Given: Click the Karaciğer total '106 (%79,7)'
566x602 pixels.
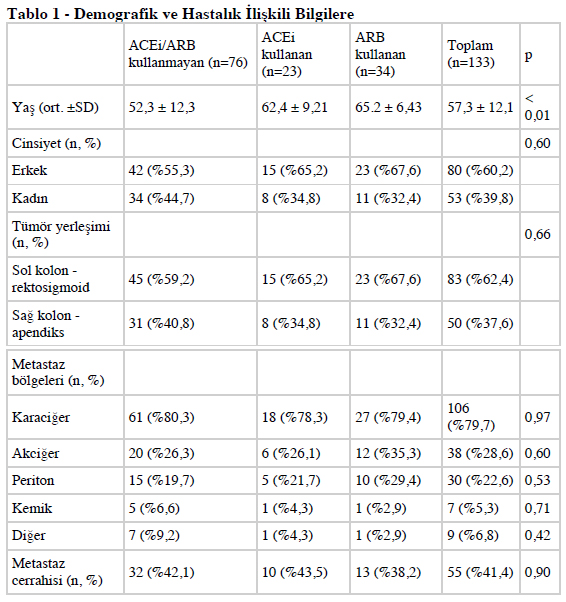Looking at the screenshot, I should pos(471,417).
